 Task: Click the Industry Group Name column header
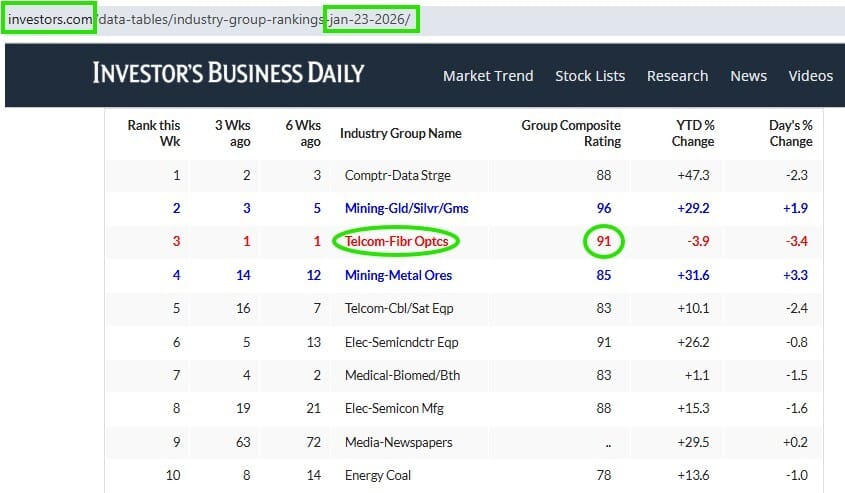(400, 133)
